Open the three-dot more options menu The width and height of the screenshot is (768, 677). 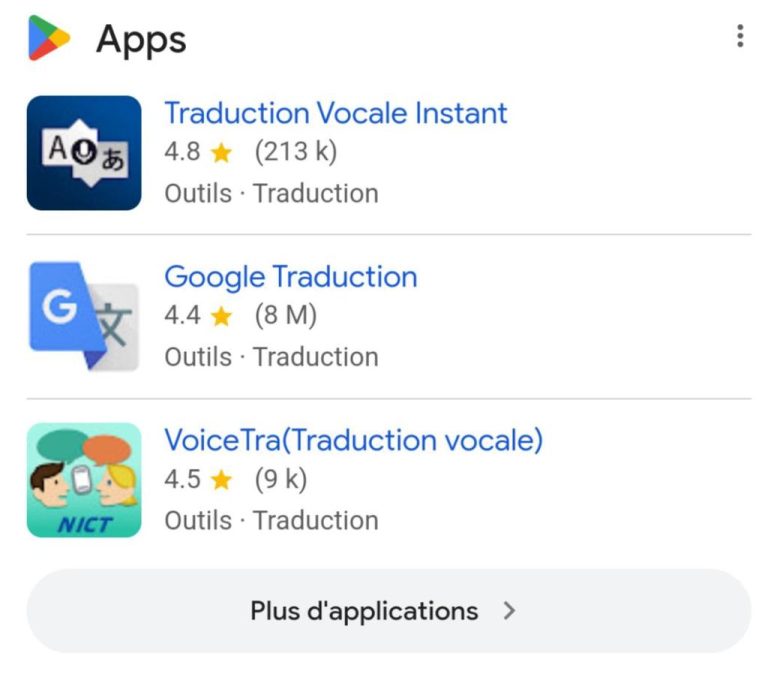pos(740,36)
